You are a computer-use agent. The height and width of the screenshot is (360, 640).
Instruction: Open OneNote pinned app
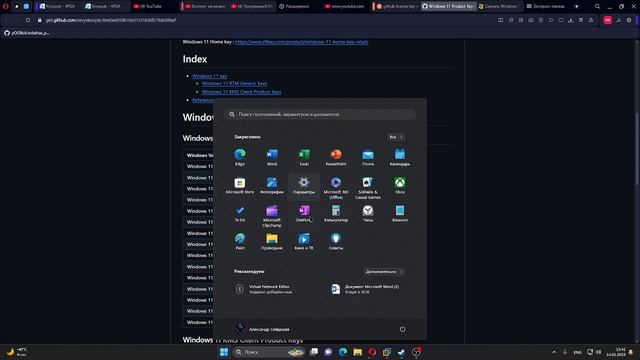[304, 213]
